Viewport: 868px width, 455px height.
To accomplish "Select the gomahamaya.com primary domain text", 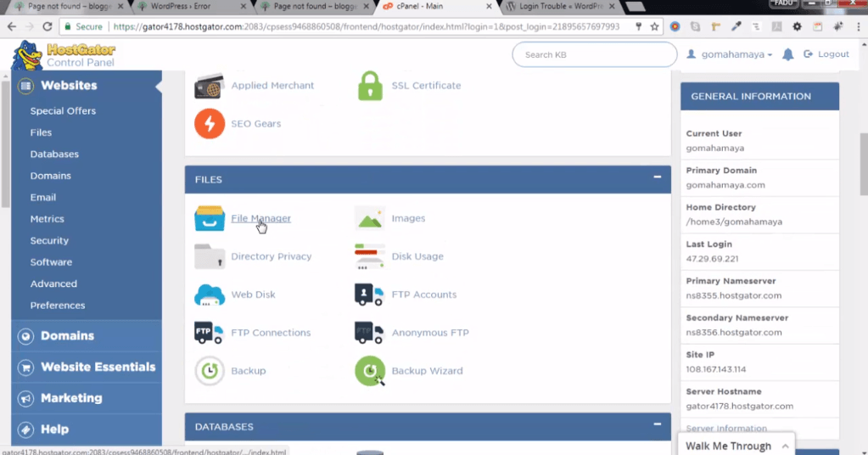I will point(725,185).
